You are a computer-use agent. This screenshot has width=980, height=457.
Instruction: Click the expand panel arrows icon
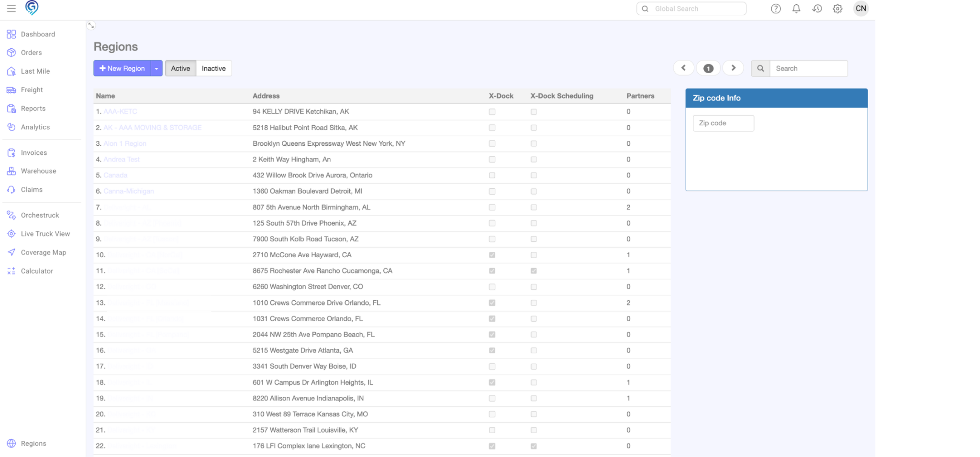click(x=91, y=25)
